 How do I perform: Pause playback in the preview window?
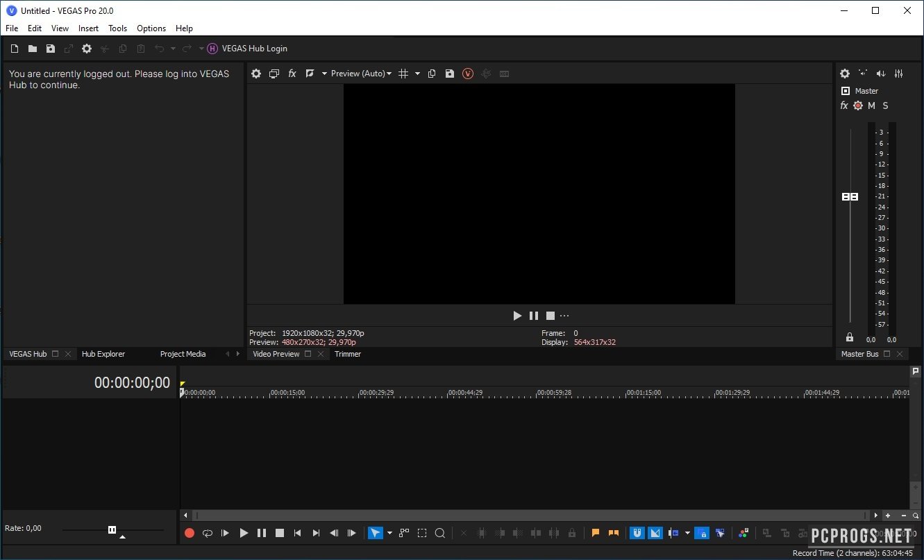(534, 316)
